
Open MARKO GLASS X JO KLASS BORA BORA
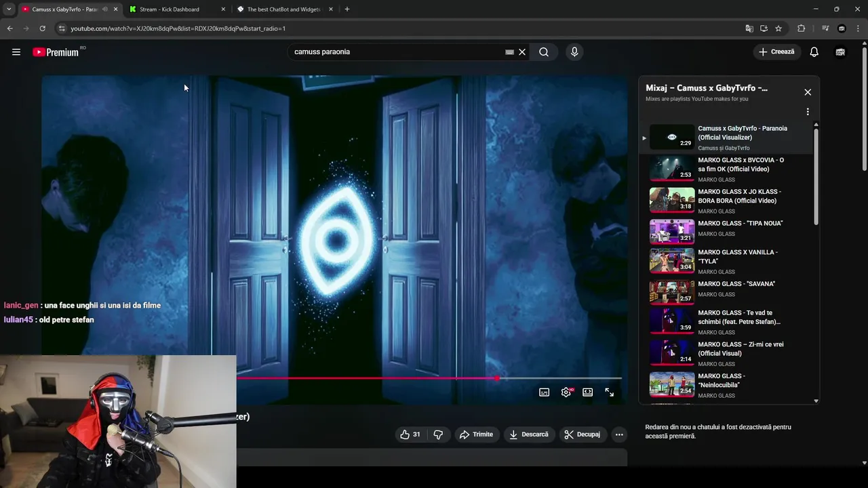[x=726, y=201]
